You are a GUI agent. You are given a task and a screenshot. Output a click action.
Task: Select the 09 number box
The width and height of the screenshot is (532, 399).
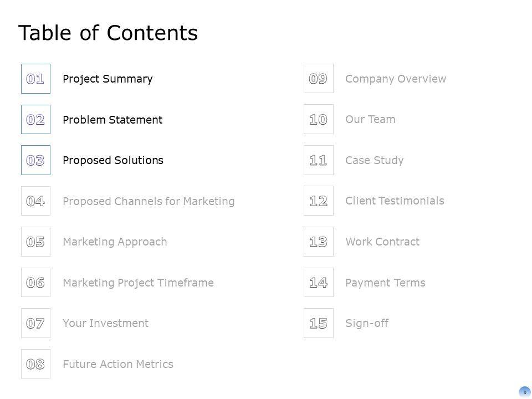pos(319,79)
